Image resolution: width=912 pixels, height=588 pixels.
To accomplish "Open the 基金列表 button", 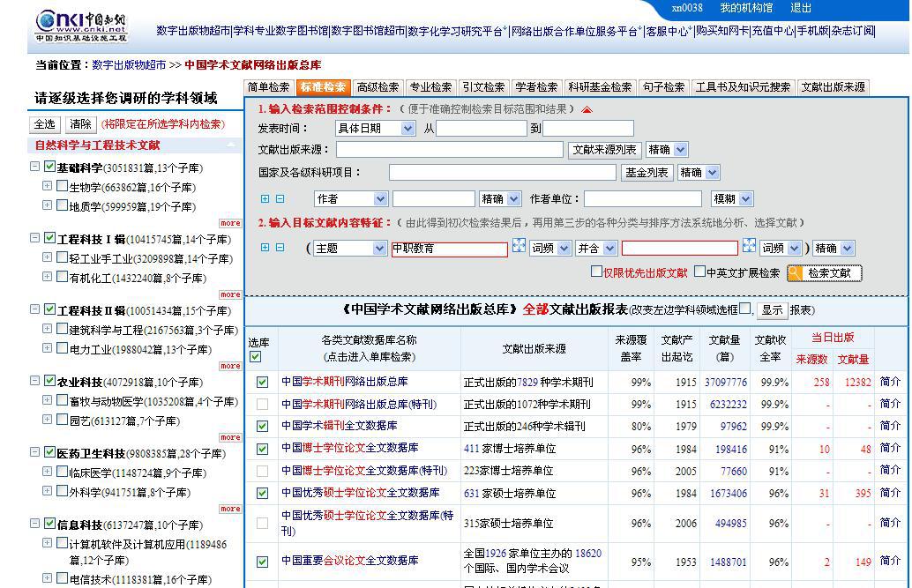I will tap(647, 172).
